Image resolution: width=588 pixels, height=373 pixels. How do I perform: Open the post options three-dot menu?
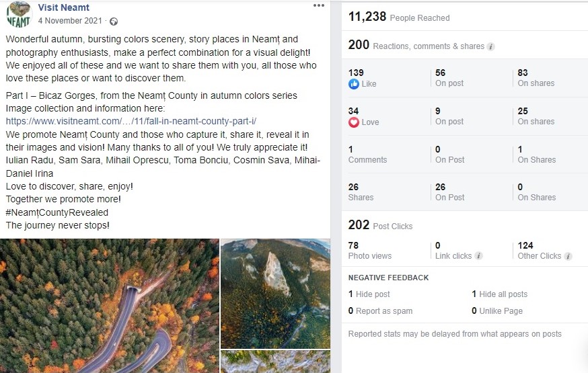tap(319, 5)
